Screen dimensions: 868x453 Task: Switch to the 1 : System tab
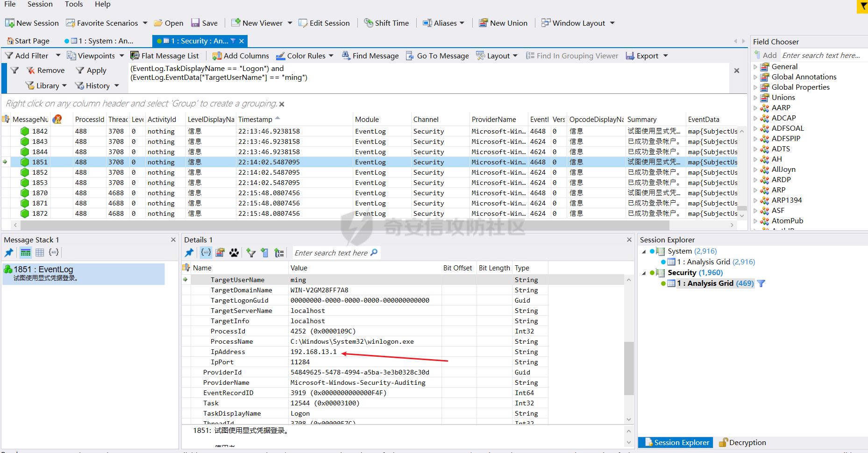99,41
